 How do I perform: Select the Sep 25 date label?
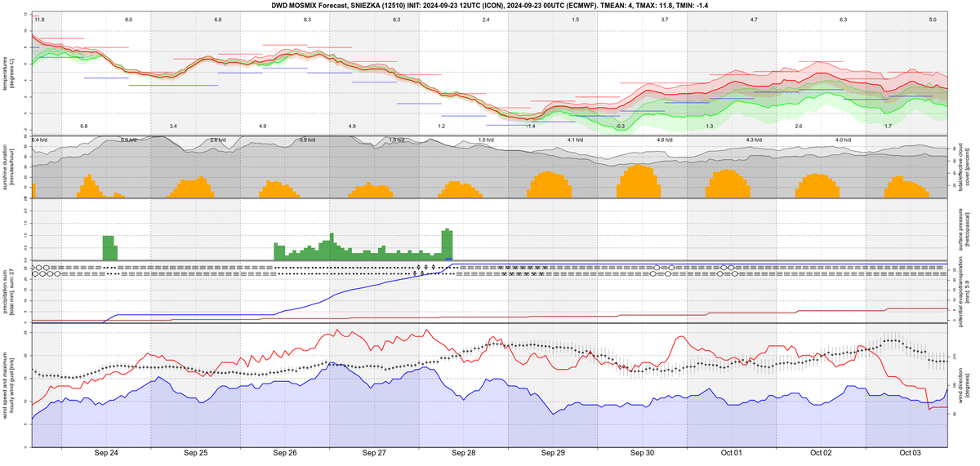point(195,452)
